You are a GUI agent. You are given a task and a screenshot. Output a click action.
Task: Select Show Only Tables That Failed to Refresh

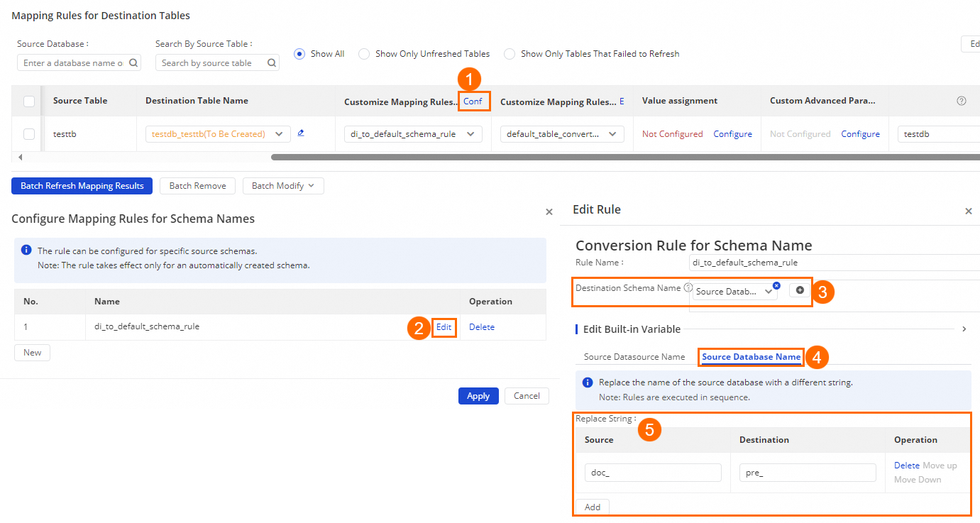(x=510, y=54)
